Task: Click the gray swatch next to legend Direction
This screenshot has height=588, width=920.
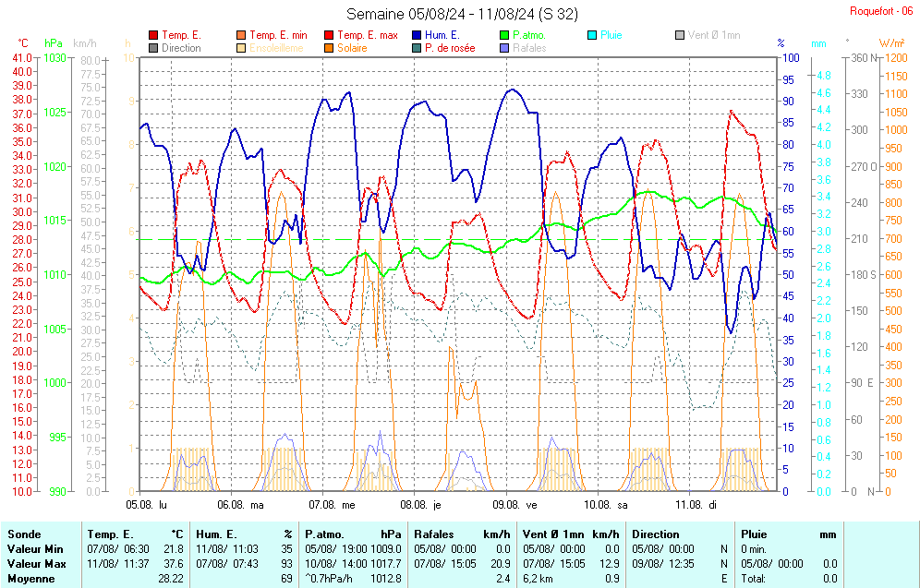Action: pos(153,48)
